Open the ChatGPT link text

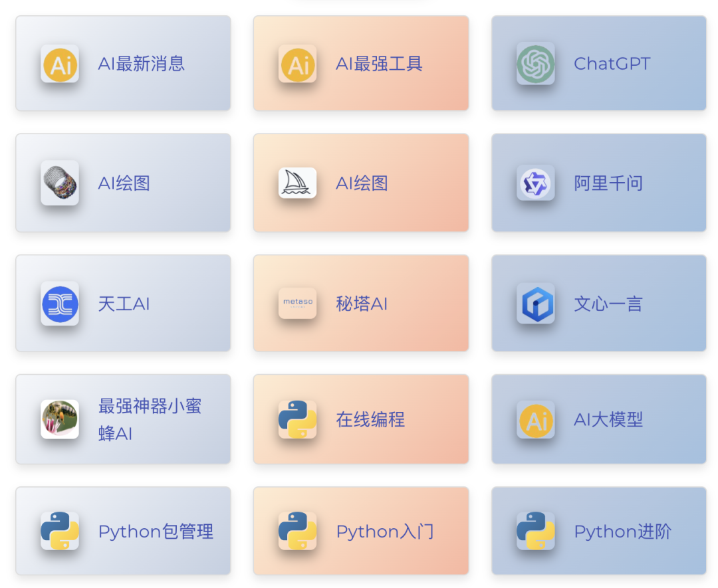[612, 64]
